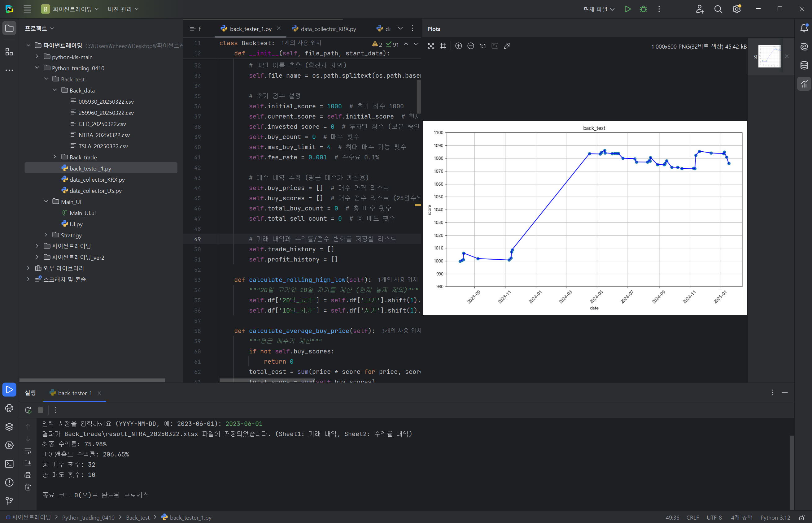Open the more actions menu beside debug
This screenshot has height=523, width=812.
pos(659,9)
